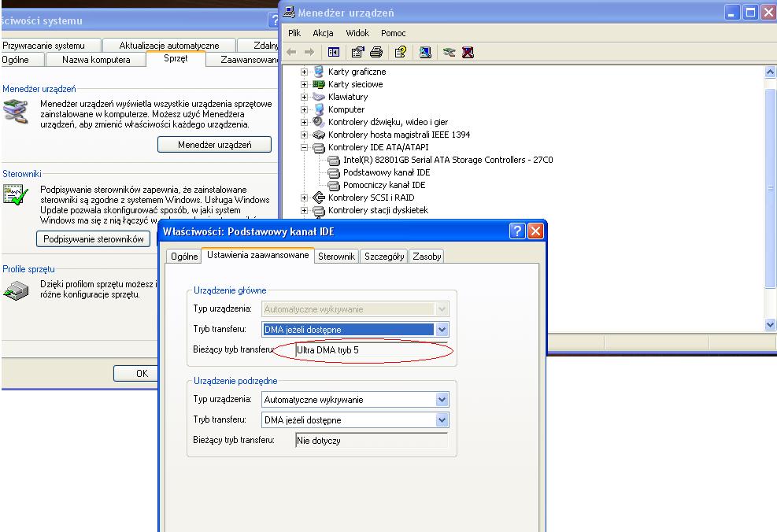
Task: Click the IEEE 1394 host controllers icon
Action: point(319,135)
